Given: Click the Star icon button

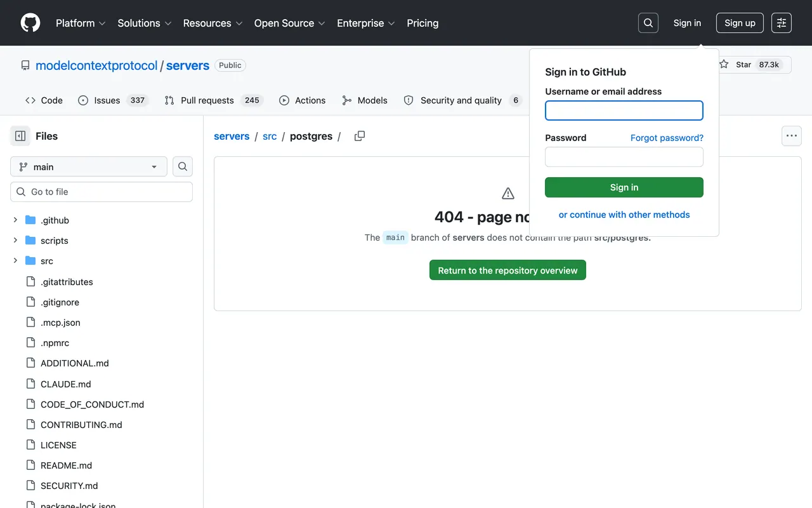Looking at the screenshot, I should click(724, 65).
